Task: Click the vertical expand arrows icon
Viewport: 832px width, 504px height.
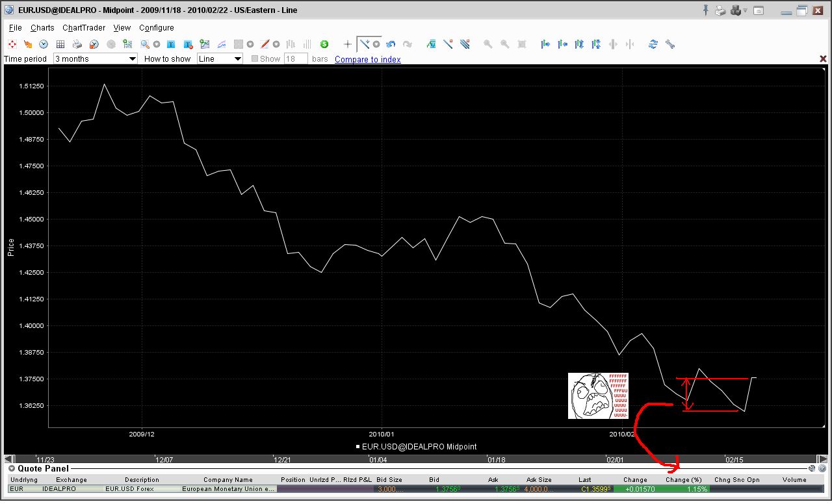Action: pos(579,44)
